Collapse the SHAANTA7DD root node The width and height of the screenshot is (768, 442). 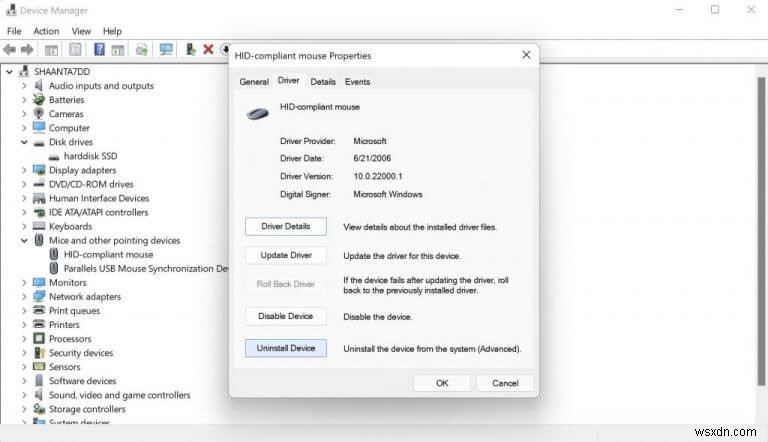pos(9,72)
